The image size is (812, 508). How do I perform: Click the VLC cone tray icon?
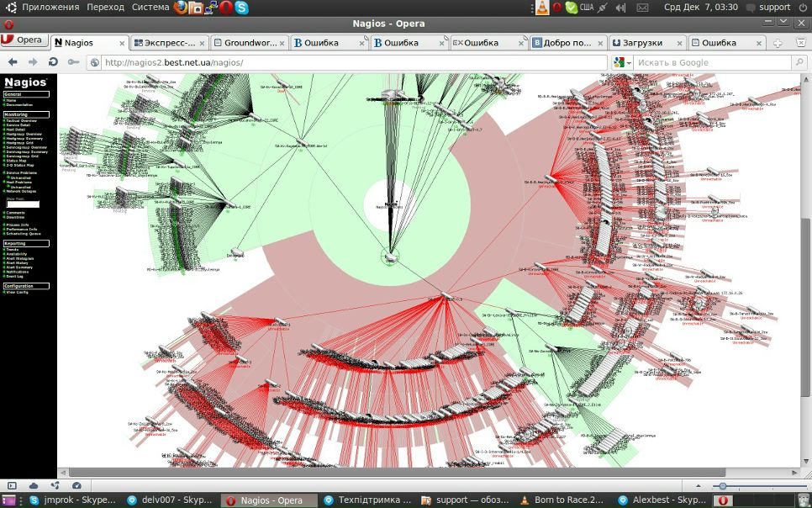542,8
